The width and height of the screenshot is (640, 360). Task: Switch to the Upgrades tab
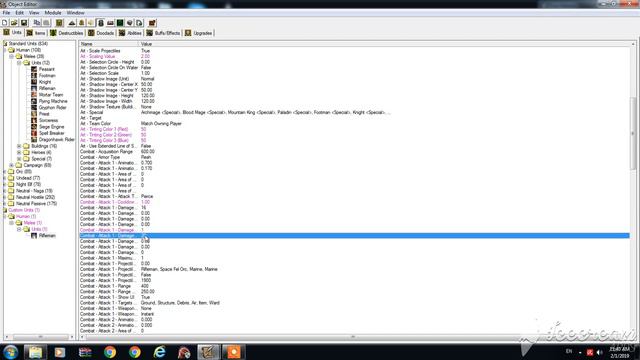(x=199, y=33)
